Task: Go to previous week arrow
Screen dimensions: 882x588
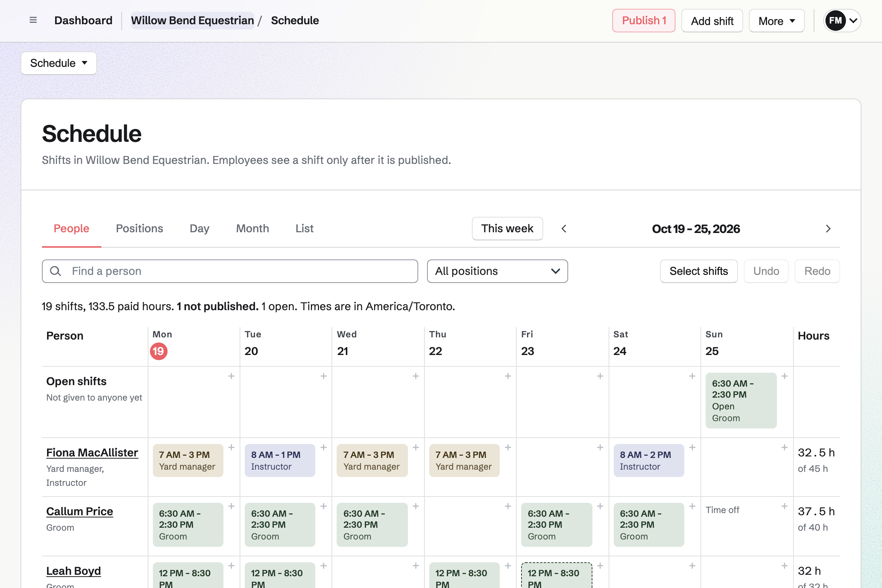Action: point(564,229)
